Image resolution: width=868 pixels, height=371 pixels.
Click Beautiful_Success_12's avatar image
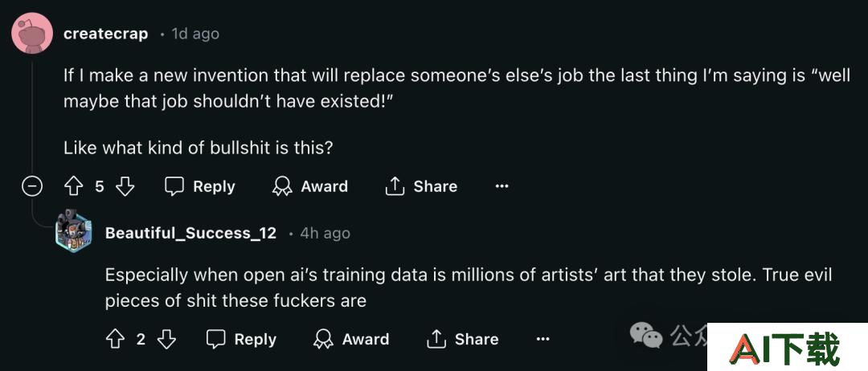coord(74,230)
